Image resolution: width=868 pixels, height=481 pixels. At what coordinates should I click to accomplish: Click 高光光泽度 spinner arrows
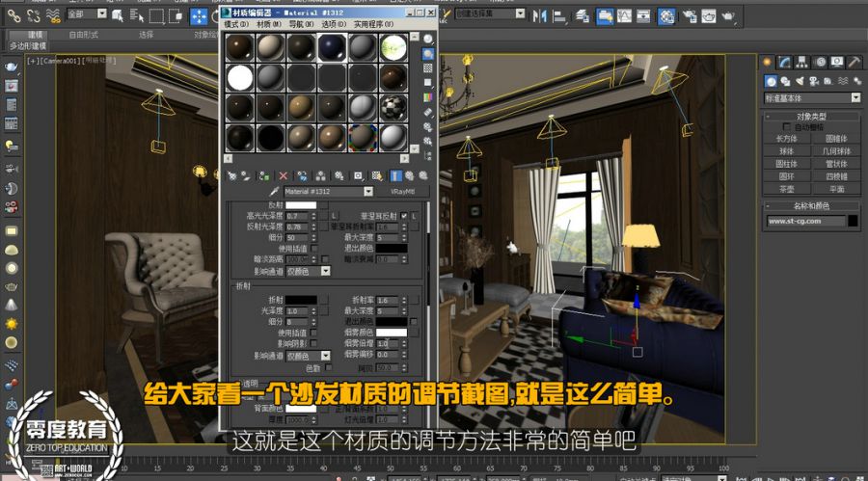click(x=313, y=216)
